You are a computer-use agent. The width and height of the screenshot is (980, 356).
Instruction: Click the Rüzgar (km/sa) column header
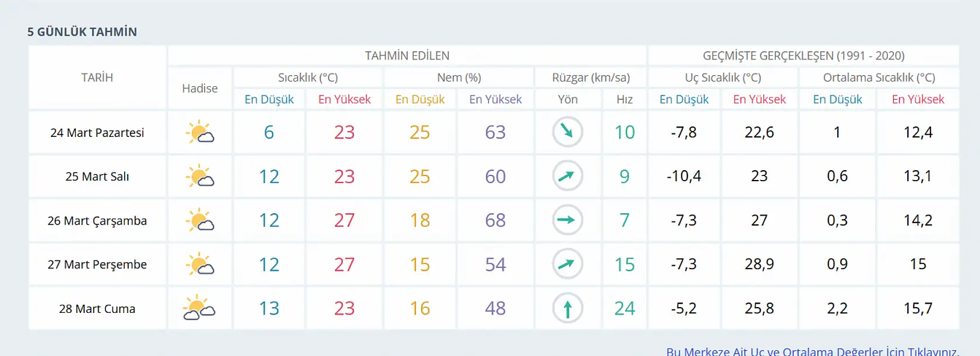click(591, 77)
